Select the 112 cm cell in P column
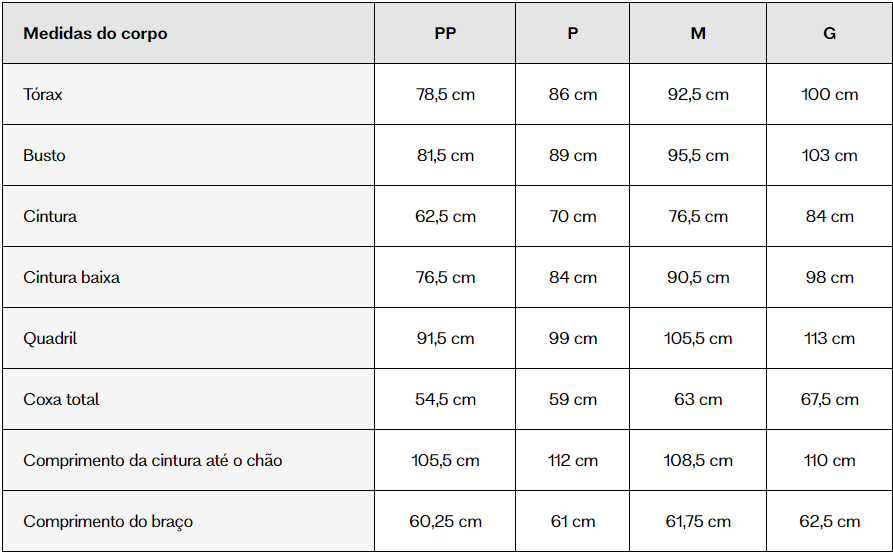This screenshot has height=553, width=893. coord(572,460)
